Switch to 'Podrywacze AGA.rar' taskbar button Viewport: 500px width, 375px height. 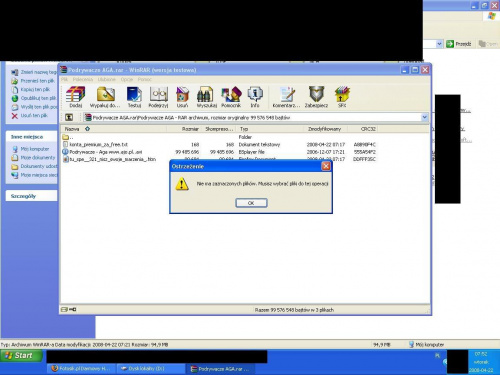coord(220,369)
